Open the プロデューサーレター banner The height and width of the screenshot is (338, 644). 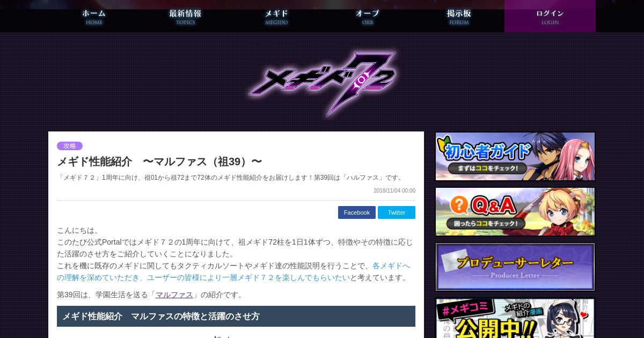coord(515,267)
